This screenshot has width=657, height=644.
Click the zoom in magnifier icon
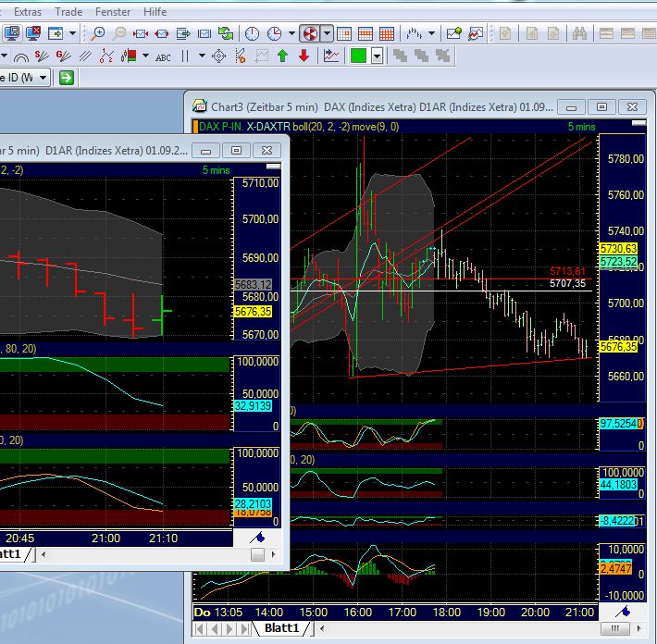click(98, 33)
